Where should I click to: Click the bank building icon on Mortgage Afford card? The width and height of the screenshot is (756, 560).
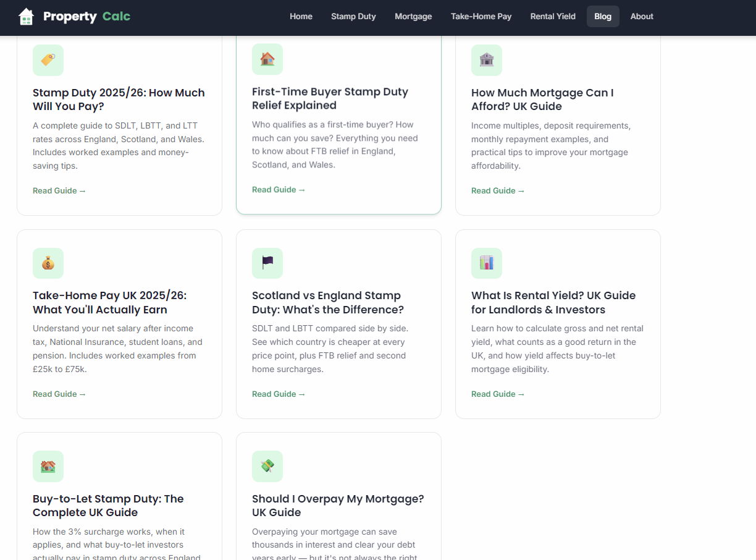pyautogui.click(x=487, y=60)
